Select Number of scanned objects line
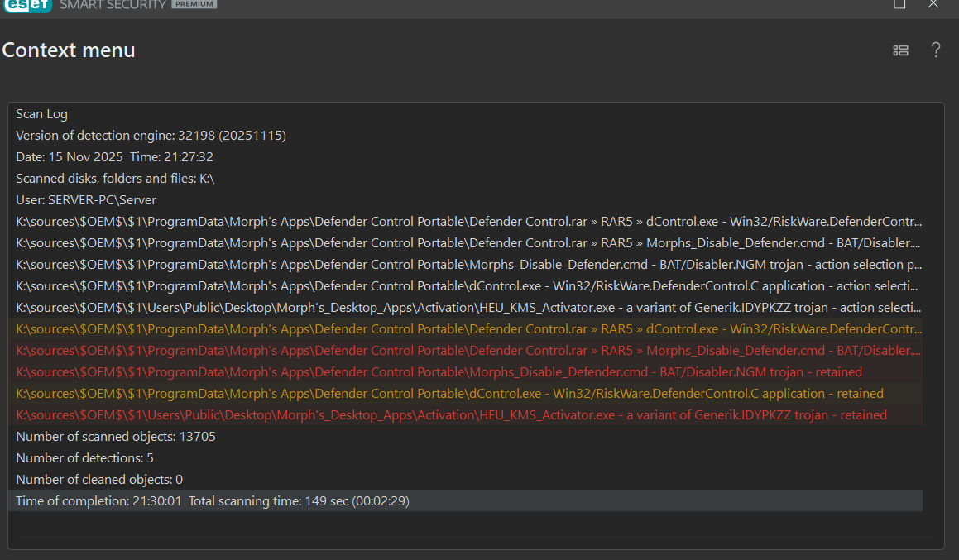959x560 pixels. 116,437
